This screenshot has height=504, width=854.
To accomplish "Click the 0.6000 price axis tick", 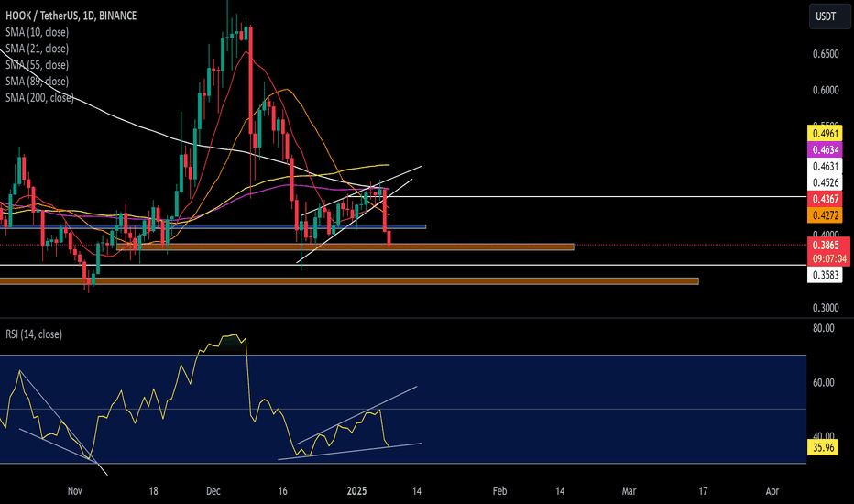I will click(x=826, y=91).
